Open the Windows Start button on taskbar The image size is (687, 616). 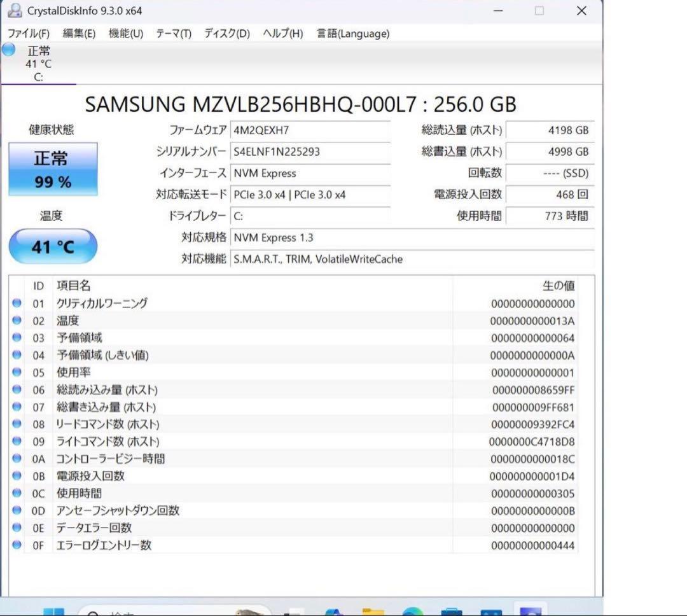[53, 611]
